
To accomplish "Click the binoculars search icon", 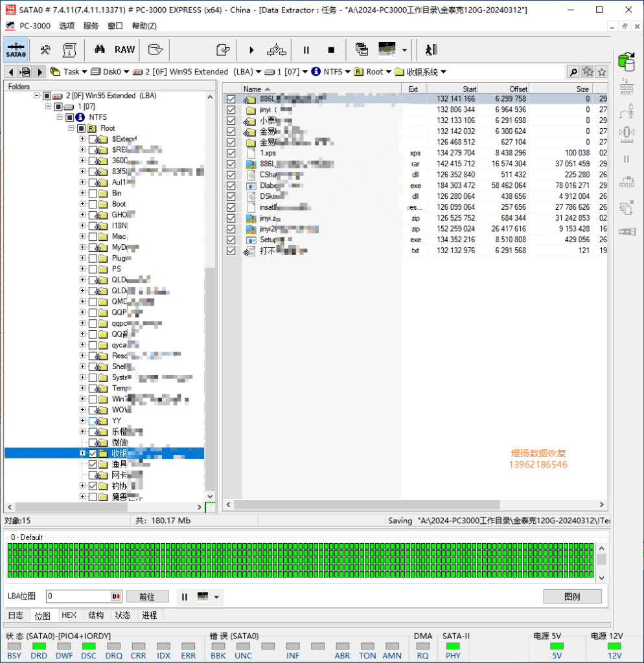I will pos(100,50).
